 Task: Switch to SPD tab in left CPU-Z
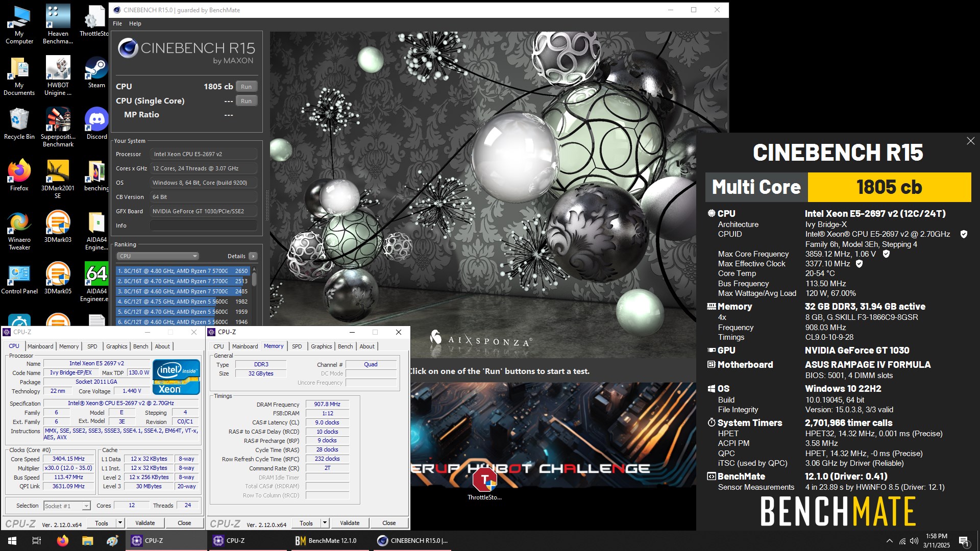(x=92, y=346)
